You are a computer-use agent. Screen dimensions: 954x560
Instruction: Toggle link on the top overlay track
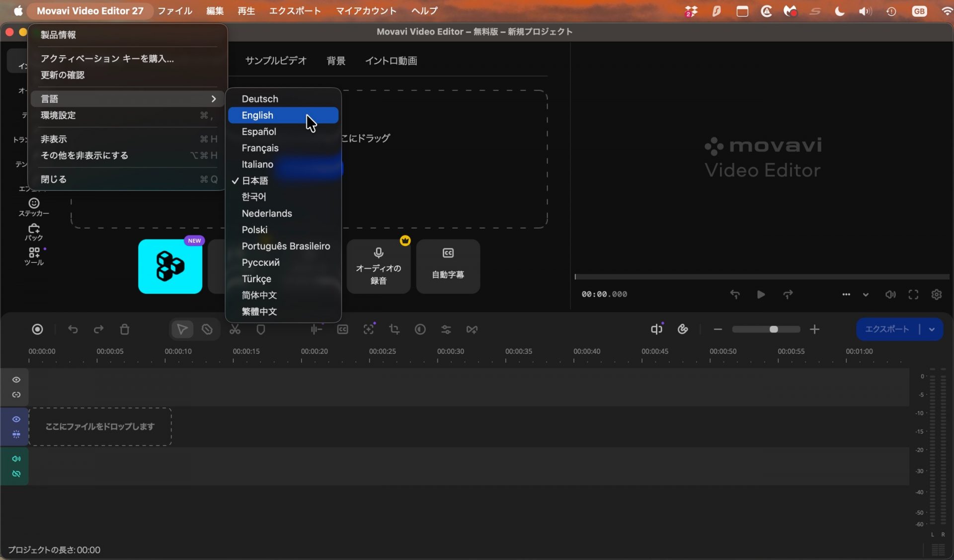coord(16,395)
